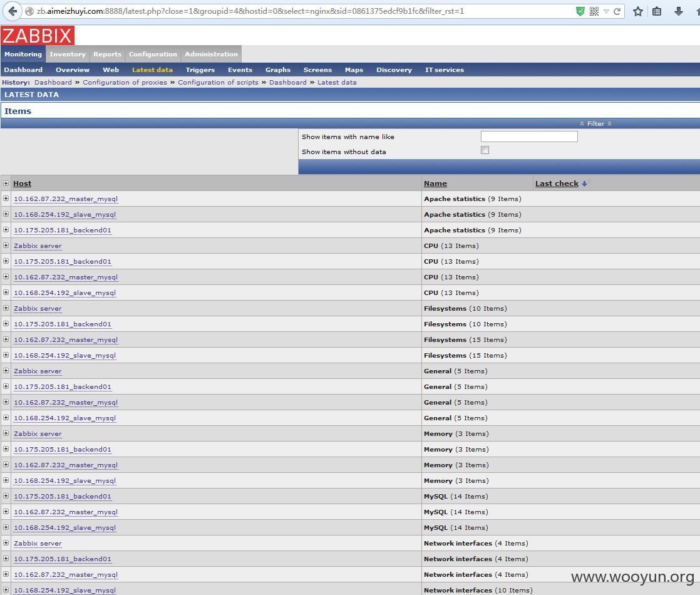Screen dimensions: 700x595
Task: Expand CPU items row for Zabbix server
Action: click(6, 246)
